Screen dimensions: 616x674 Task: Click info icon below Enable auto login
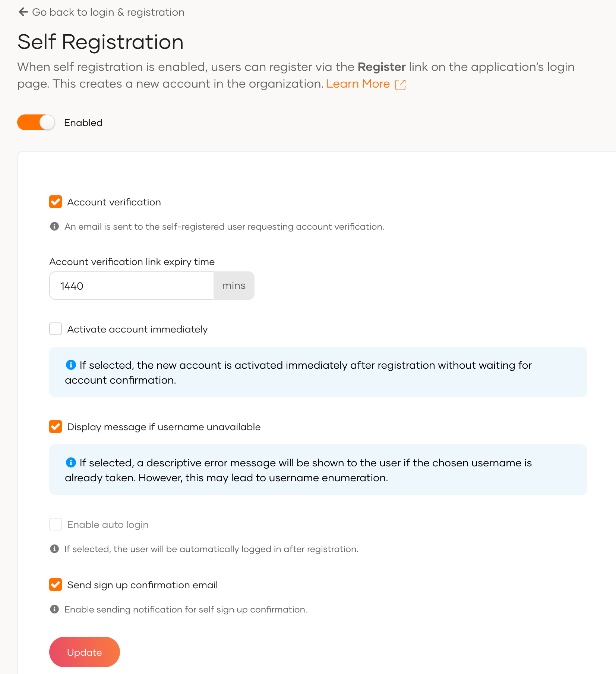tap(55, 549)
